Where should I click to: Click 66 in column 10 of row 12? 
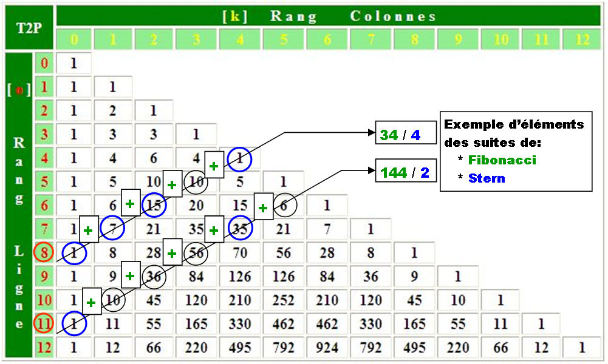(x=500, y=347)
